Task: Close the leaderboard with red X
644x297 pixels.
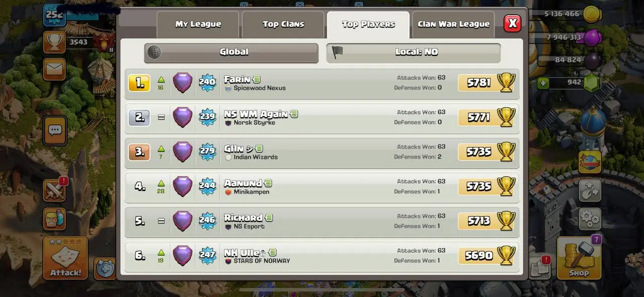Action: (x=512, y=23)
